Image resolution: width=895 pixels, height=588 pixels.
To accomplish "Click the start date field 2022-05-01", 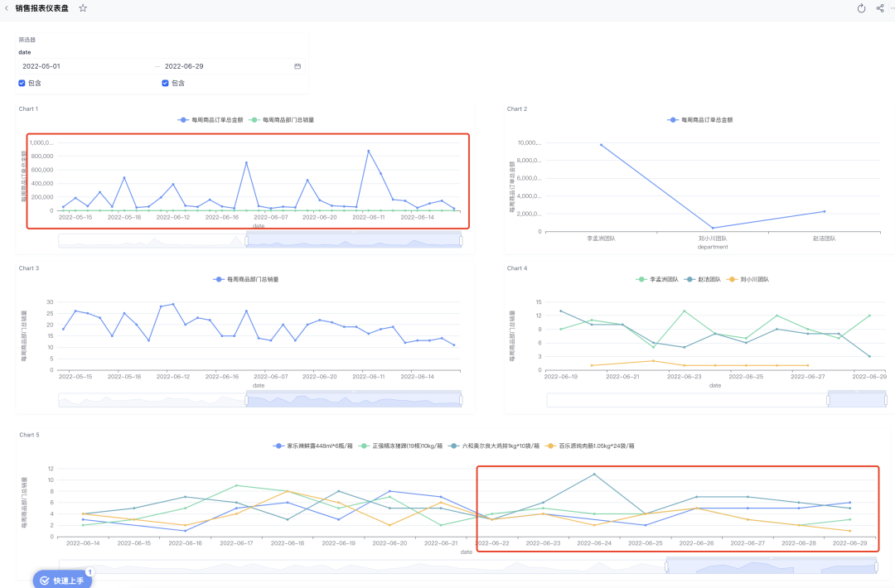I will click(x=85, y=66).
